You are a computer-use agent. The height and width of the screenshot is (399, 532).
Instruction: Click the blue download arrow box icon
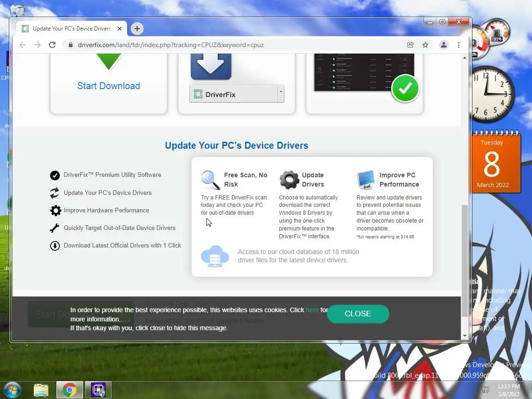(x=211, y=66)
